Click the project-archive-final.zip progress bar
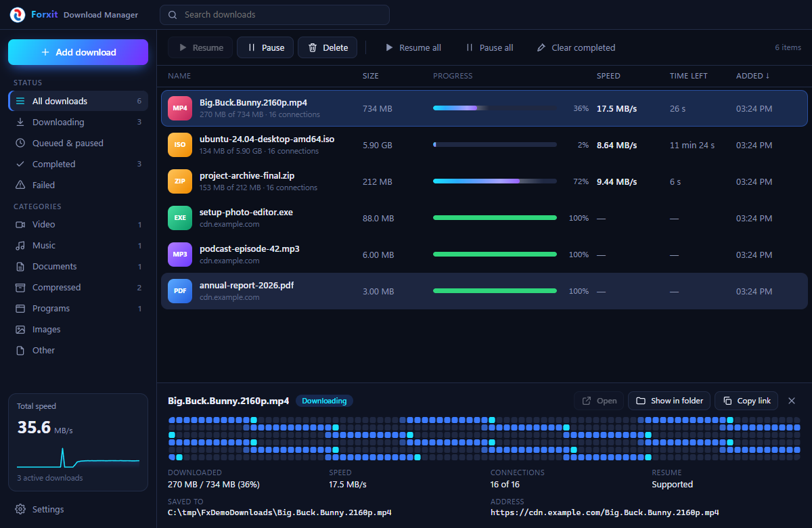Screen dimensions: 812x528 point(495,181)
